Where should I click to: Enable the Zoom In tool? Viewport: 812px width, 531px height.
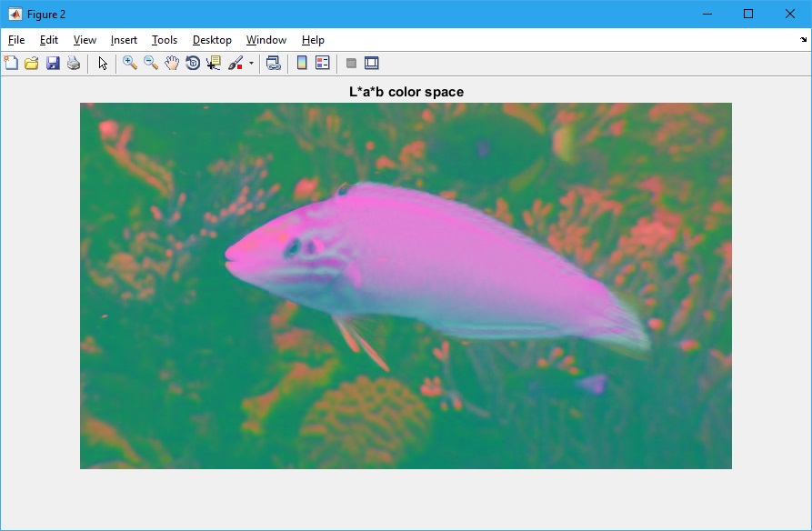point(130,63)
